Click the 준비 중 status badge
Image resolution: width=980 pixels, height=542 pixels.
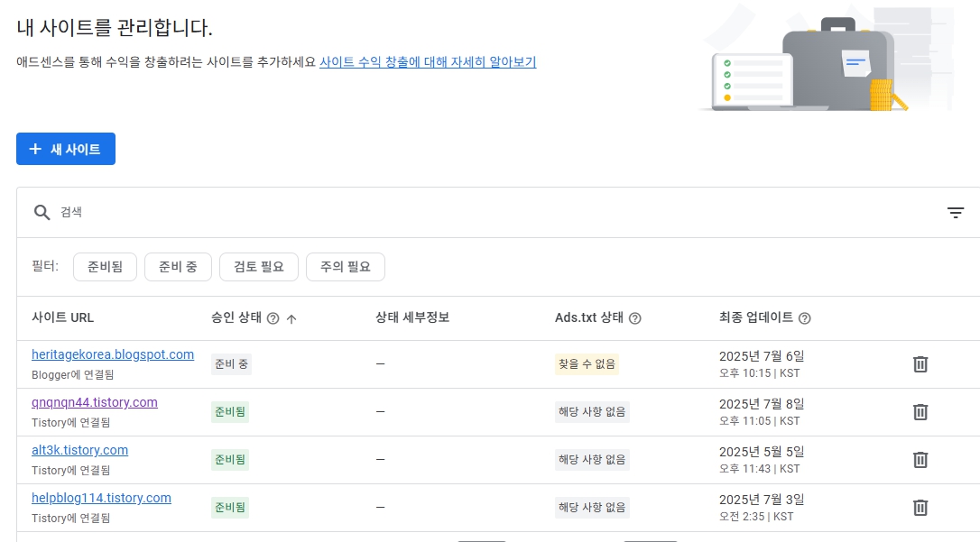pos(231,364)
